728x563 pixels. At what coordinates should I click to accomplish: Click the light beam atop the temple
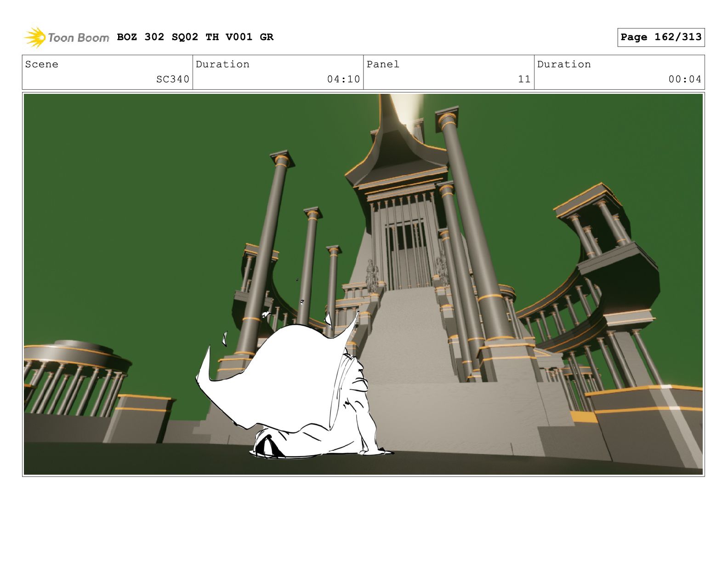point(407,108)
